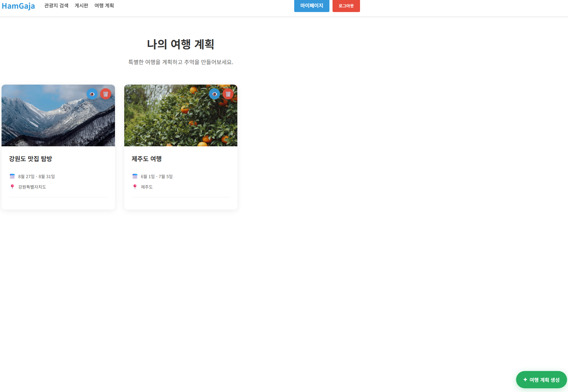This screenshot has height=392, width=568.
Task: Click the 8월 27일 - 8월 31일 date text
Action: point(36,177)
